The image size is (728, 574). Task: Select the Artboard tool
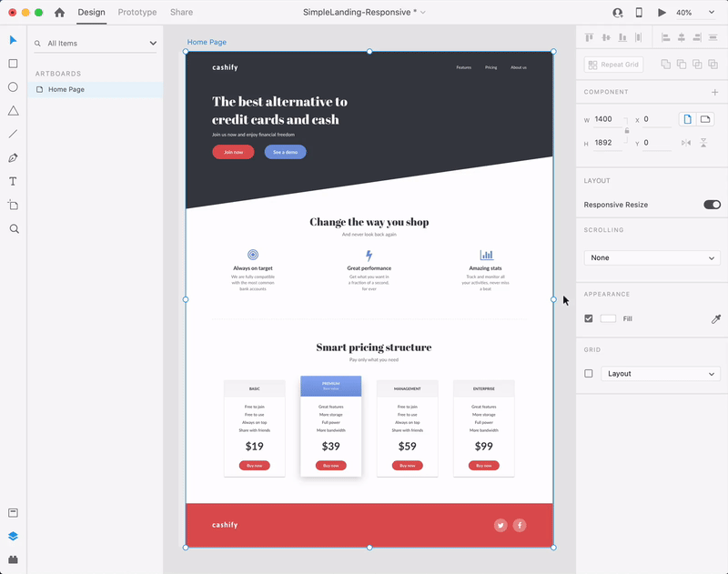coord(13,205)
